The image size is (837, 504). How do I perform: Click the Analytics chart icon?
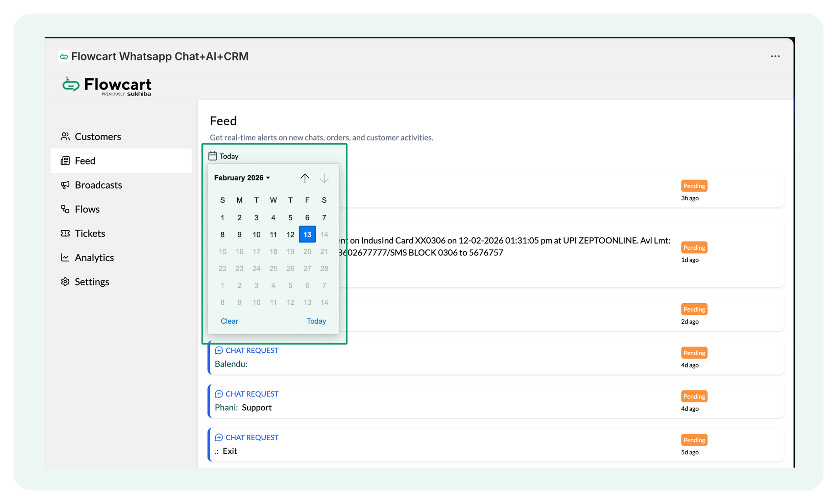pyautogui.click(x=65, y=258)
